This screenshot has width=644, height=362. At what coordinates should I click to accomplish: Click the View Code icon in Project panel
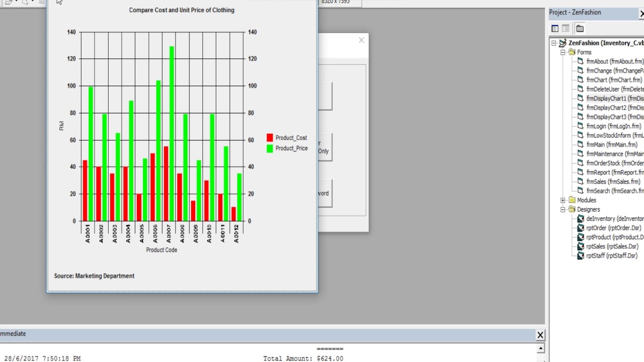[555, 29]
